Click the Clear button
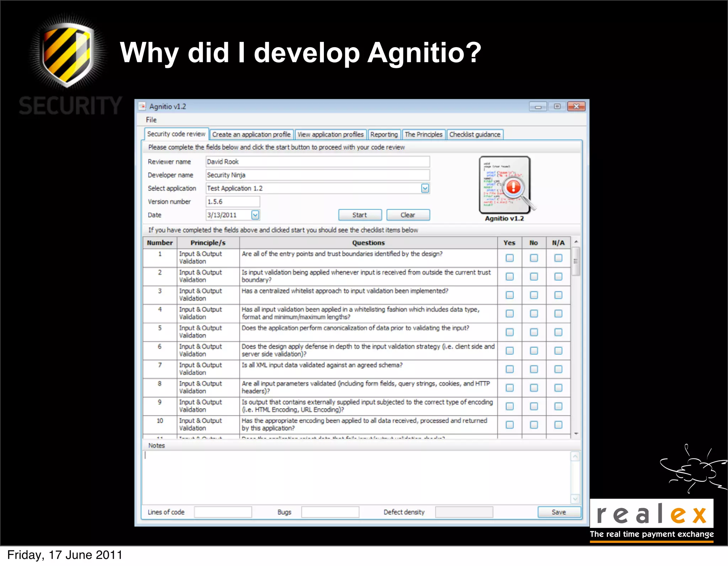Viewport: 728px width, 566px height. pyautogui.click(x=408, y=215)
